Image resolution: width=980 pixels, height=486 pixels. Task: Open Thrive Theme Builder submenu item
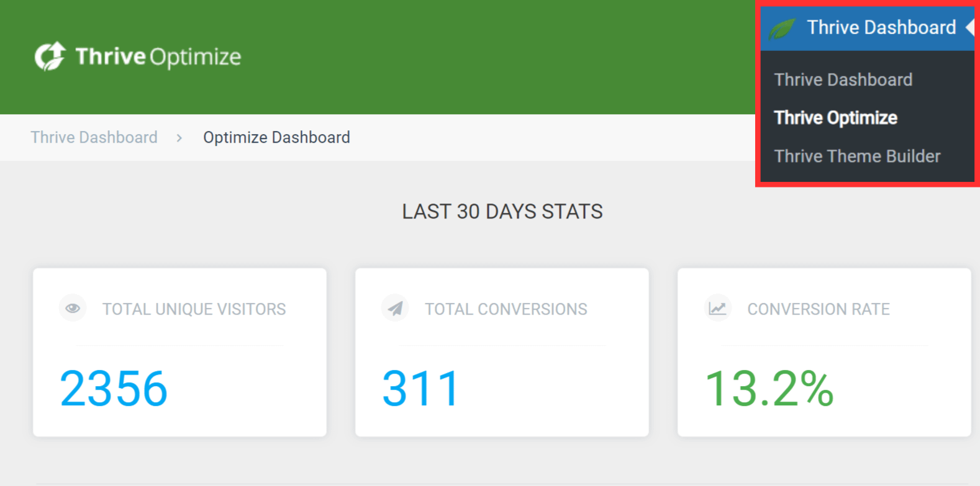[x=857, y=156]
